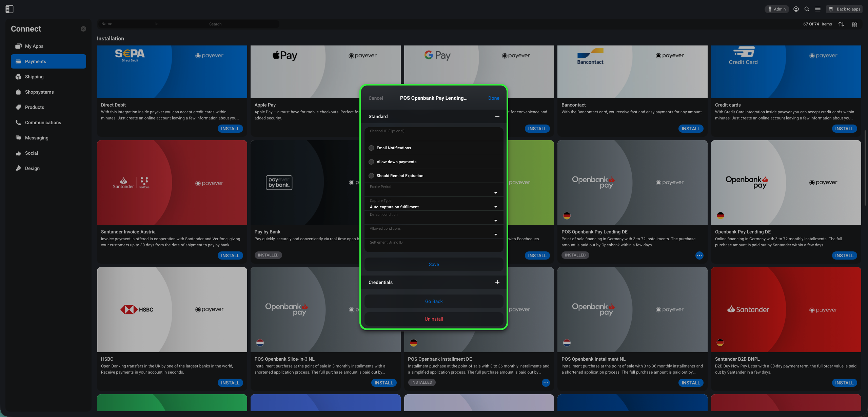Image resolution: width=868 pixels, height=417 pixels.
Task: Click Back to apps
Action: tap(844, 9)
